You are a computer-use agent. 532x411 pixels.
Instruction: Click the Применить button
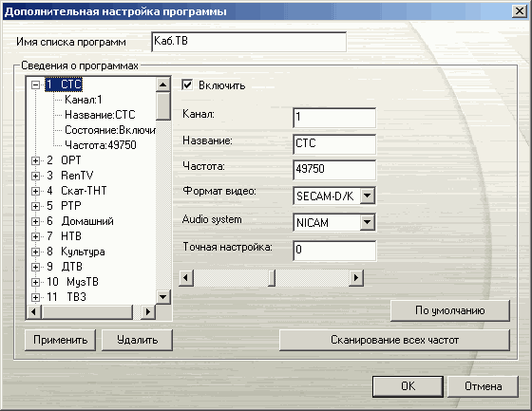(x=61, y=340)
